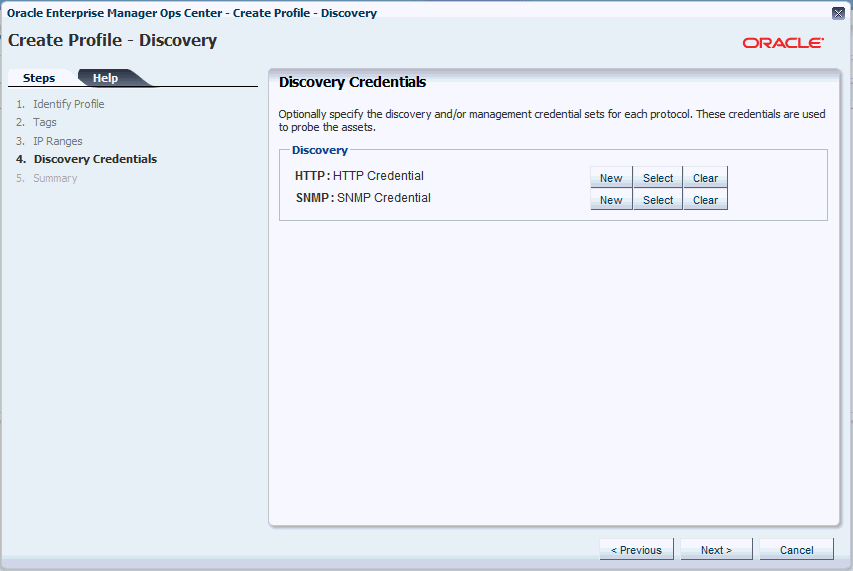The image size is (853, 571).
Task: Proceed with the Next button
Action: pos(716,550)
